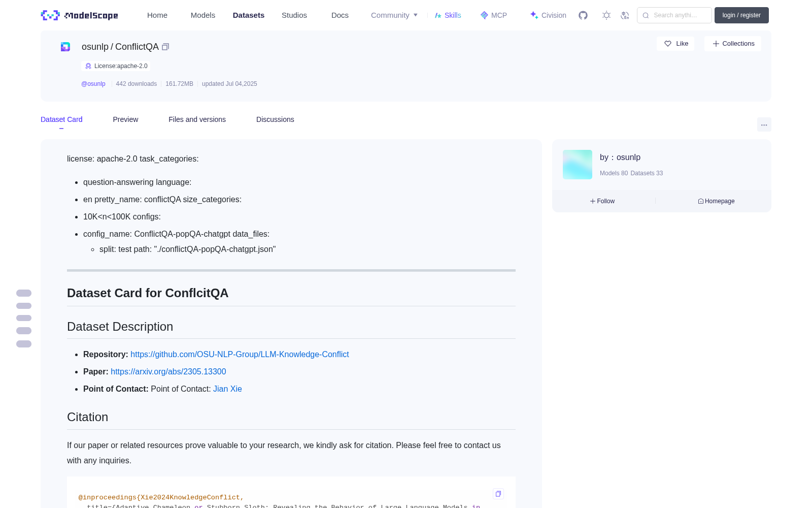Open the Studios page
The height and width of the screenshot is (508, 812).
click(294, 15)
